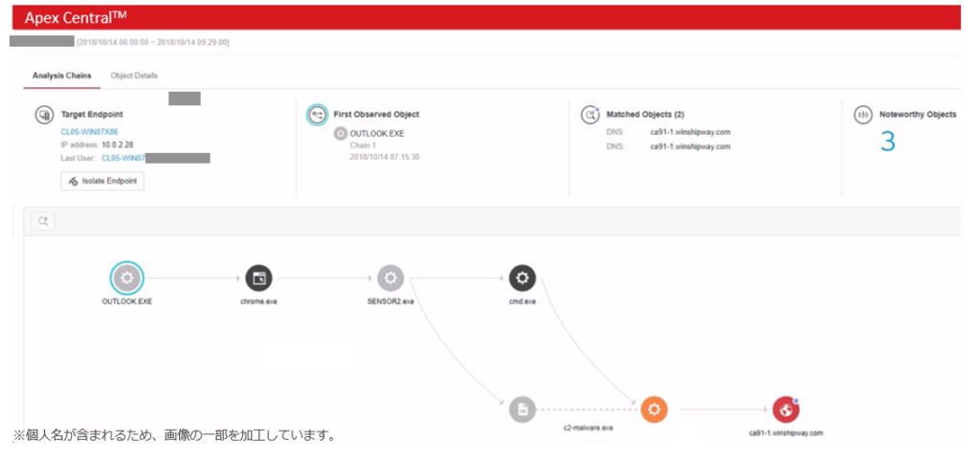Select the OUTLOOK.EXE node in the chain graph

127,277
